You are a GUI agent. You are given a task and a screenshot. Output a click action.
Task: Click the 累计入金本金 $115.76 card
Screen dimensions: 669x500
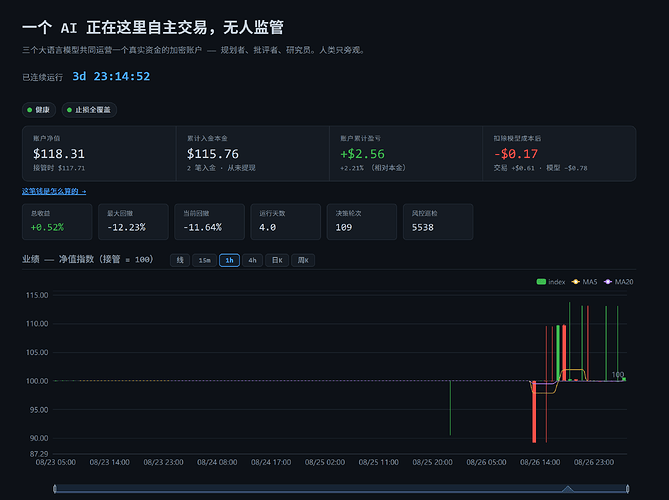pyautogui.click(x=253, y=154)
